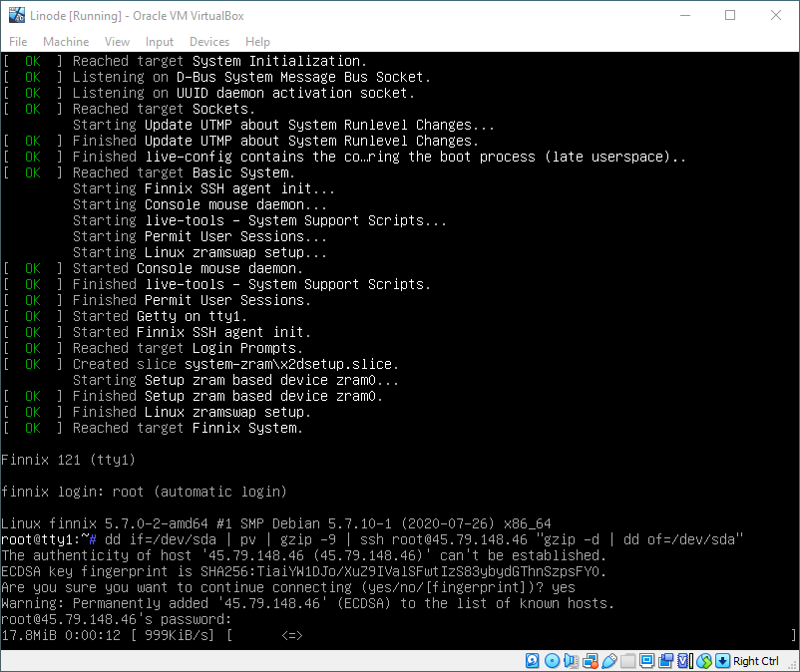Viewport: 800px width, 672px height.
Task: Open the Machine menu
Action: click(66, 42)
